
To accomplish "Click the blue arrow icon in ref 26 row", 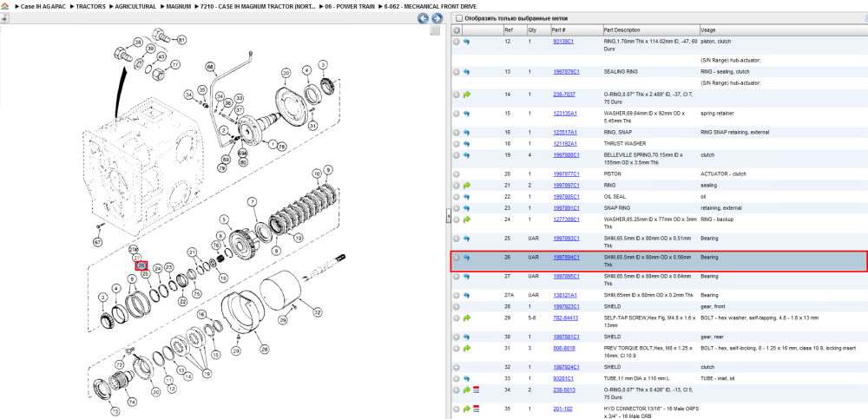I will tap(466, 258).
